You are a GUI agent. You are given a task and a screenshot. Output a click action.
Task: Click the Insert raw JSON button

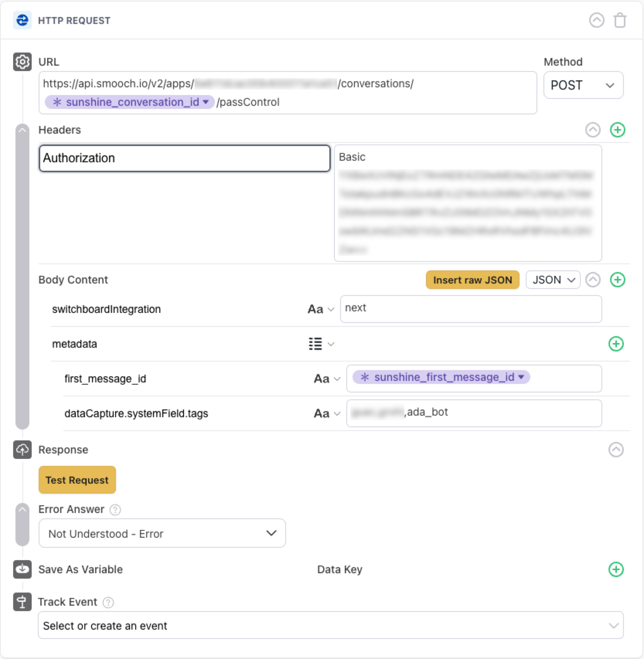tap(472, 280)
